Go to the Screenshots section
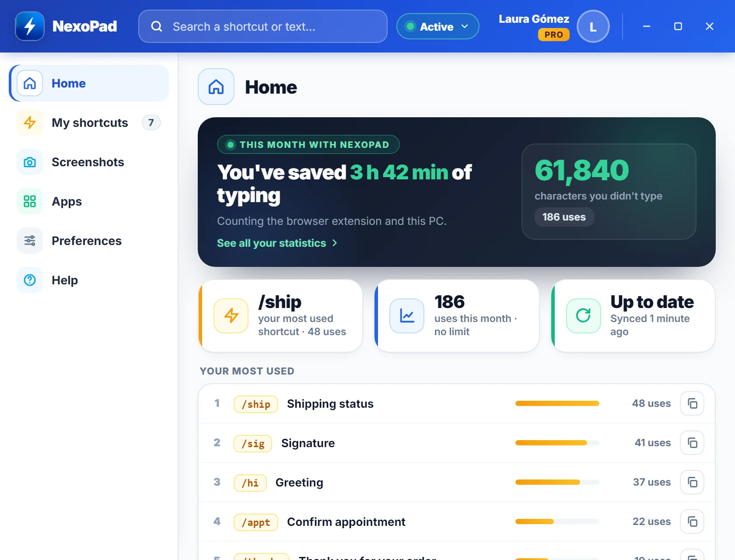 point(89,162)
